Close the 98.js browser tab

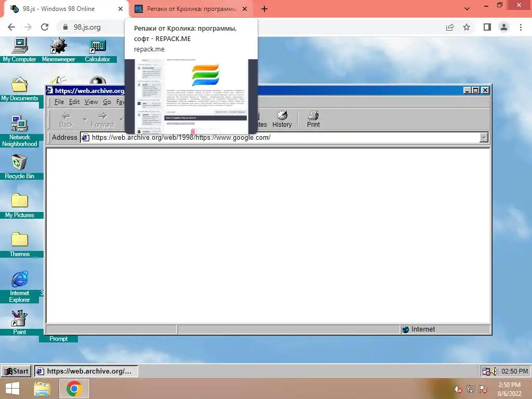pyautogui.click(x=121, y=9)
